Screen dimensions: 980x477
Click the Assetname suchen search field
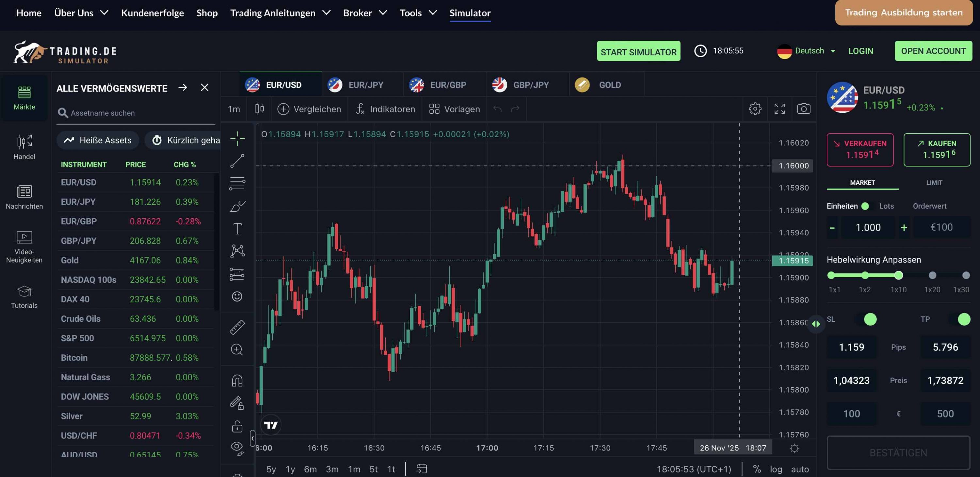136,113
